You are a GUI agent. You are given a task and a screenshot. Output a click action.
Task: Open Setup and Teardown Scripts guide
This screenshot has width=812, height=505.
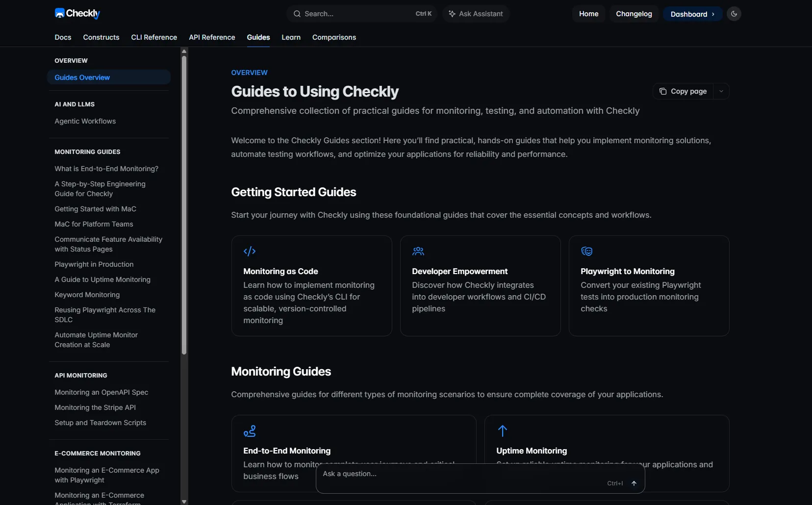(101, 423)
